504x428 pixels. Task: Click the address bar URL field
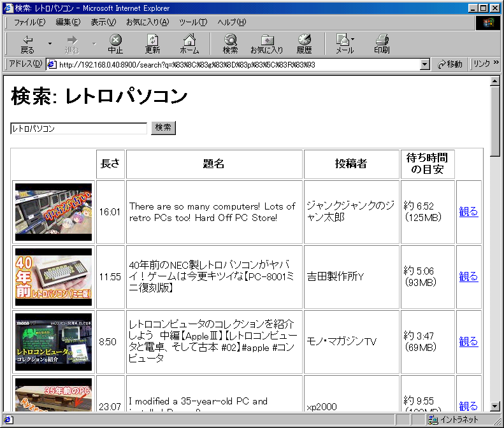click(x=239, y=64)
